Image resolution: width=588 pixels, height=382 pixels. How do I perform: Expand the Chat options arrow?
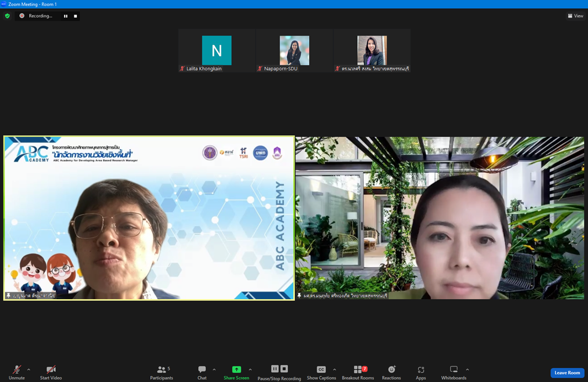point(214,370)
